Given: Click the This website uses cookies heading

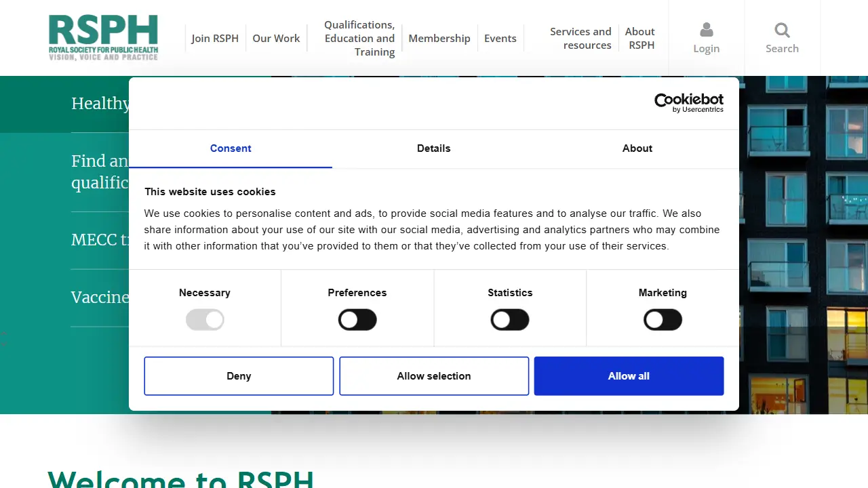Looking at the screenshot, I should pyautogui.click(x=210, y=192).
